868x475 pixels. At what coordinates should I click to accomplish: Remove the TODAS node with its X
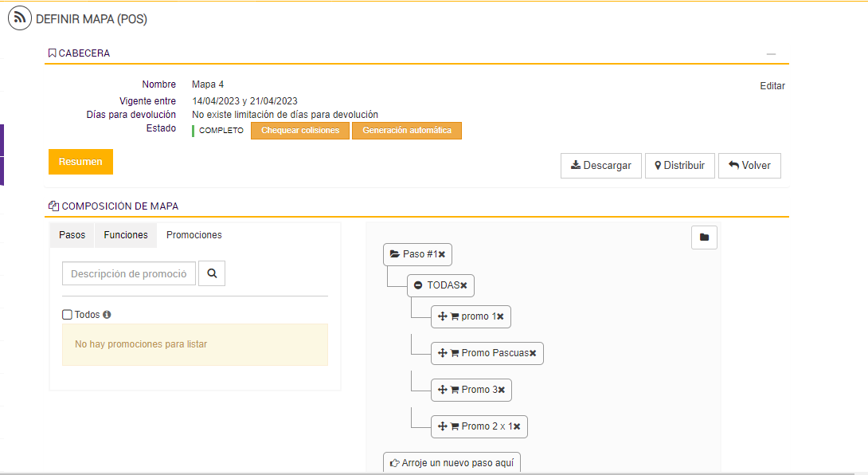coord(463,285)
